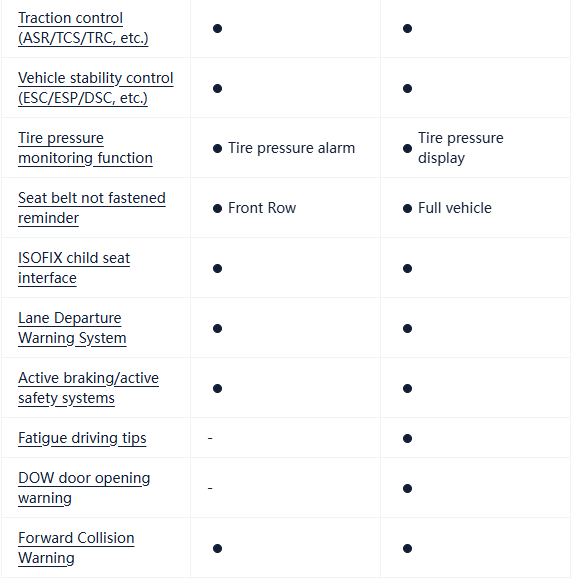Click the dash in Fatigue driving tips row
Screen dimensions: 583x579
210,438
